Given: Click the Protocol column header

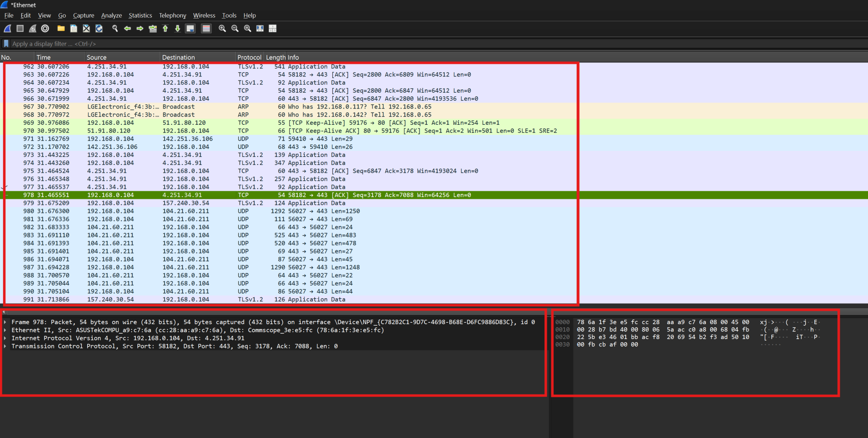Looking at the screenshot, I should point(249,57).
